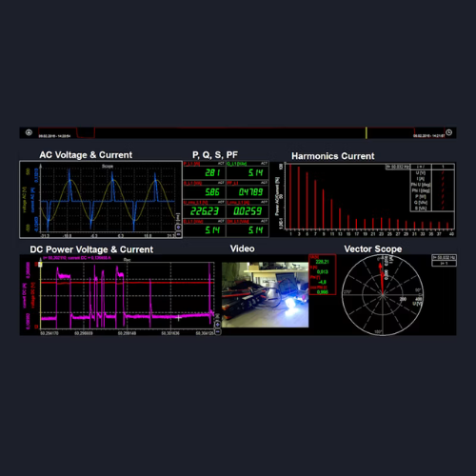
Task: Select the power factor meter showing 0.4789
Action: [248, 189]
